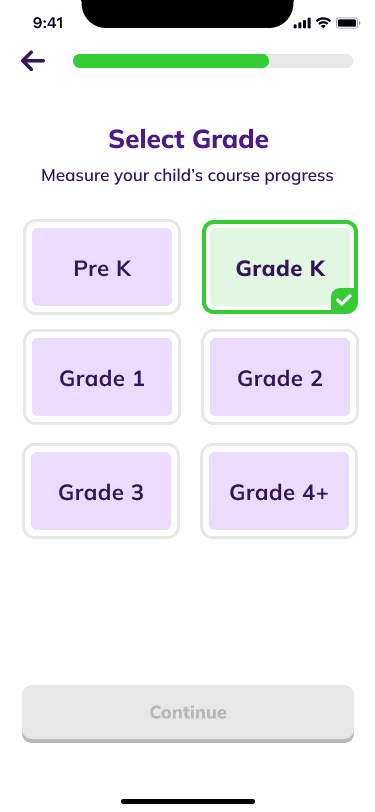Image resolution: width=375 pixels, height=812 pixels.
Task: Choose the Grade 4+ option
Action: (x=279, y=491)
